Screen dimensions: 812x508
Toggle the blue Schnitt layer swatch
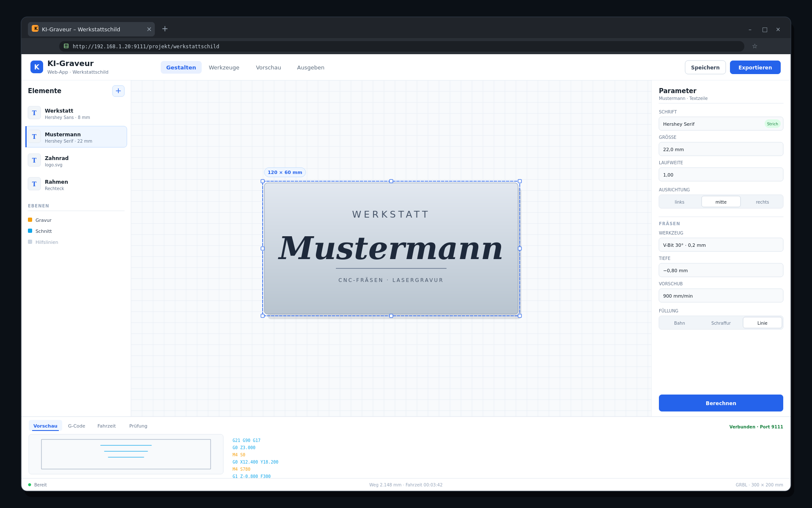30,231
